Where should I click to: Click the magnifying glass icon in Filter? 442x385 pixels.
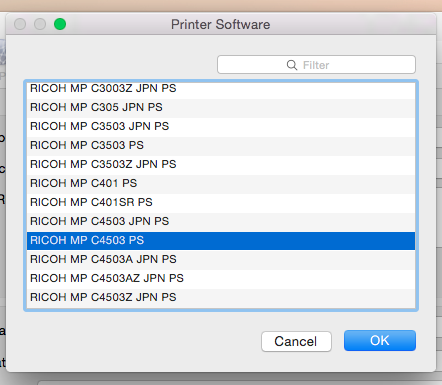[292, 65]
